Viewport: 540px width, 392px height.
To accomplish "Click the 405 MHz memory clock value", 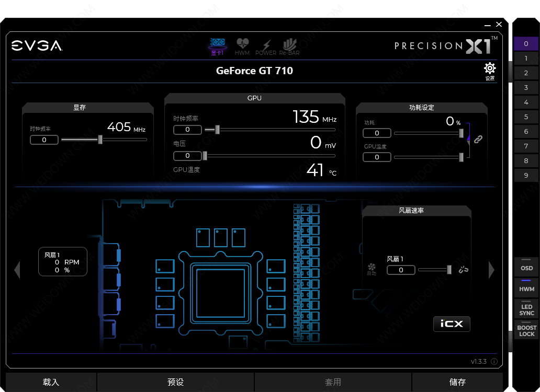I will click(x=126, y=127).
